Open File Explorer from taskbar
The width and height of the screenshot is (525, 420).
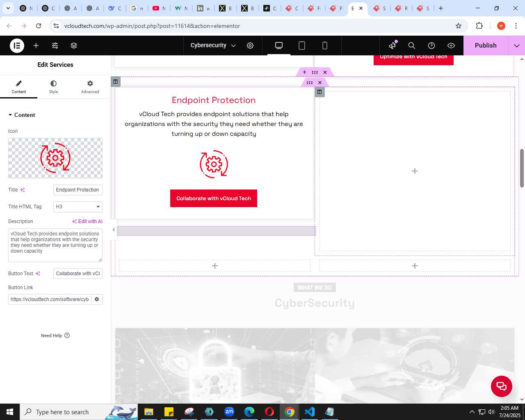pyautogui.click(x=148, y=412)
